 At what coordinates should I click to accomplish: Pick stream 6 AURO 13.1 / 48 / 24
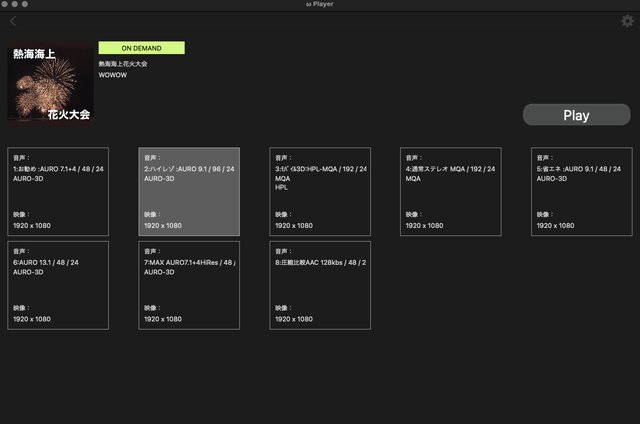[x=58, y=285]
